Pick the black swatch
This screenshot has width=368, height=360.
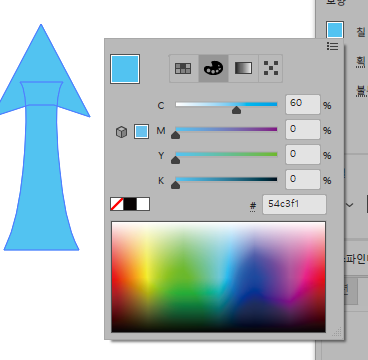(x=130, y=204)
